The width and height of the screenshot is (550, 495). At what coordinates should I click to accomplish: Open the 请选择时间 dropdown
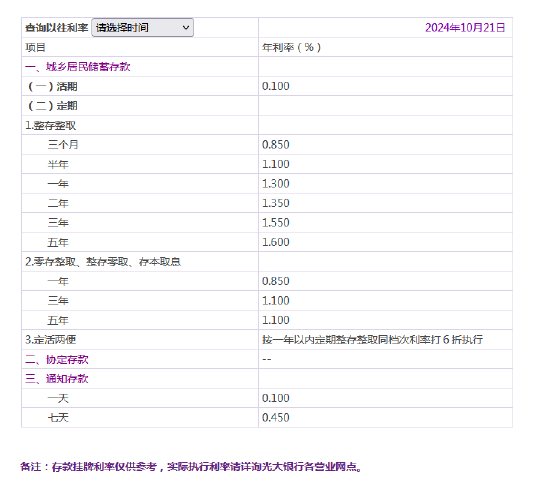click(142, 27)
